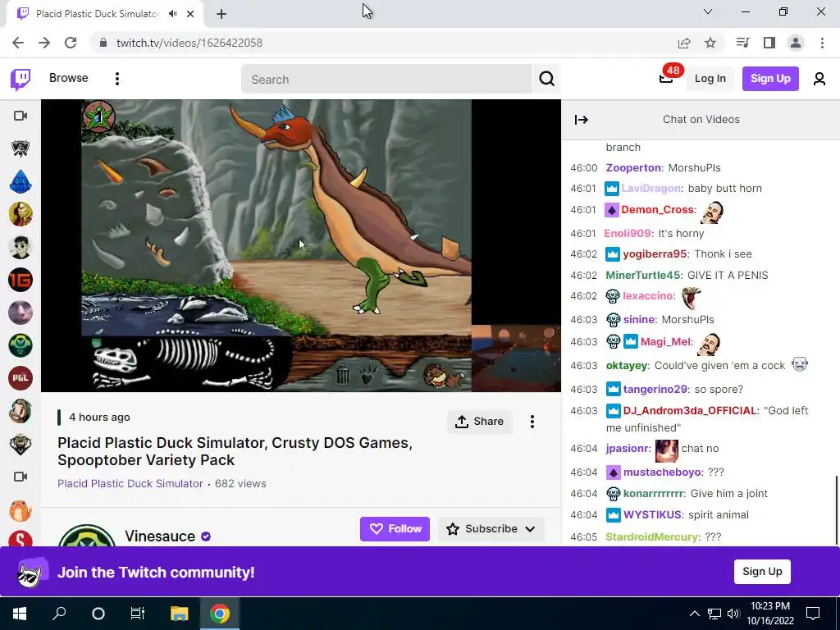Screen dimensions: 840x630
Task: Open Chrome tab search chevron
Action: coord(708,11)
